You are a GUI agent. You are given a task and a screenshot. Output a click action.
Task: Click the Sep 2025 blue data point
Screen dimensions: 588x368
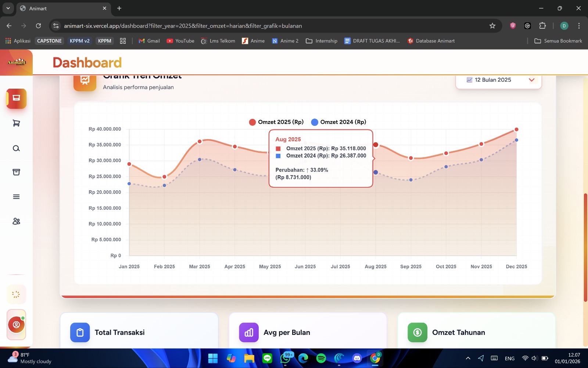(x=411, y=180)
